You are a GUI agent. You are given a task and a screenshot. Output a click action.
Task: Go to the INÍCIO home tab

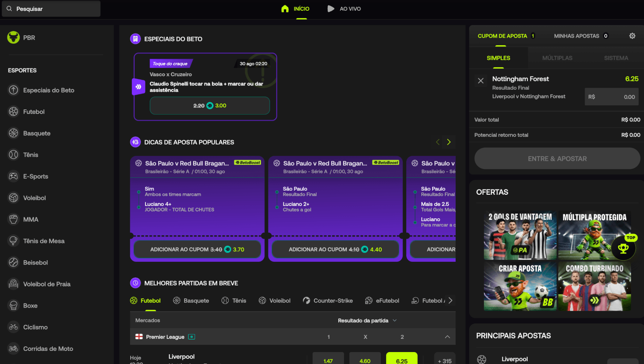[x=295, y=9]
